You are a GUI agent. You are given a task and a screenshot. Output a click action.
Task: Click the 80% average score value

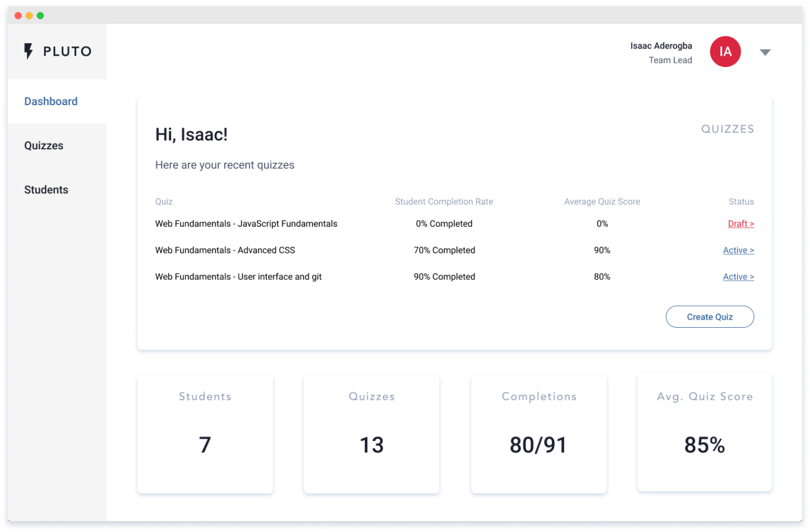coord(602,277)
